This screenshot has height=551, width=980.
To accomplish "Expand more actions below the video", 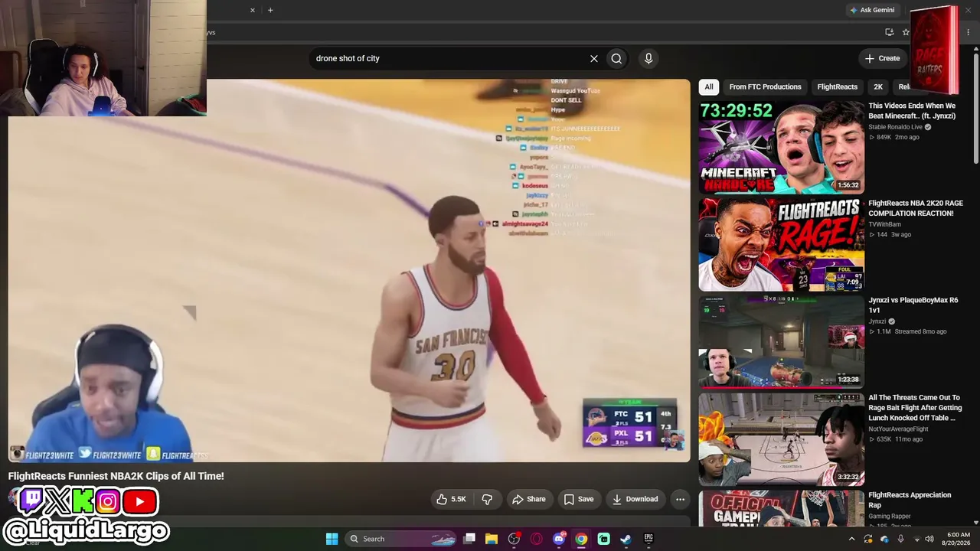I will click(680, 499).
